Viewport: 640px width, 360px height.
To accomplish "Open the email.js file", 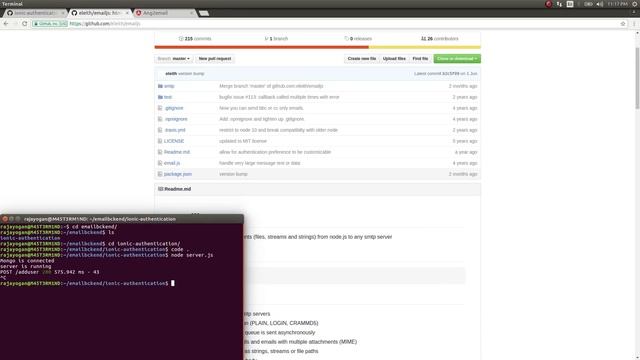I will click(x=172, y=163).
